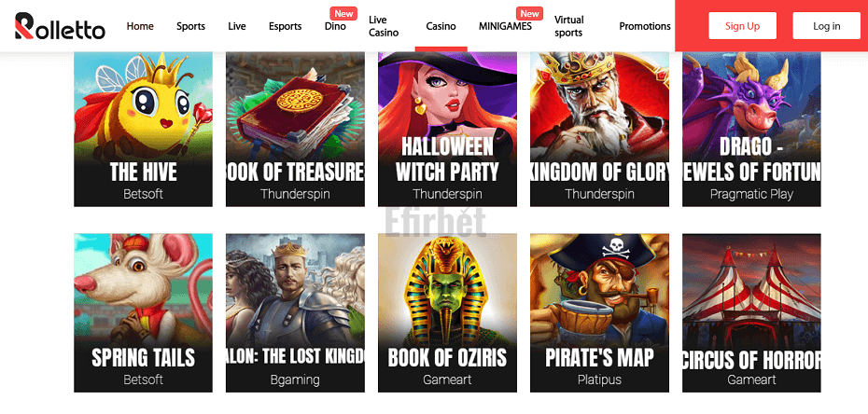Open Book of Treasures game tile
The height and width of the screenshot is (414, 868).
click(x=295, y=130)
